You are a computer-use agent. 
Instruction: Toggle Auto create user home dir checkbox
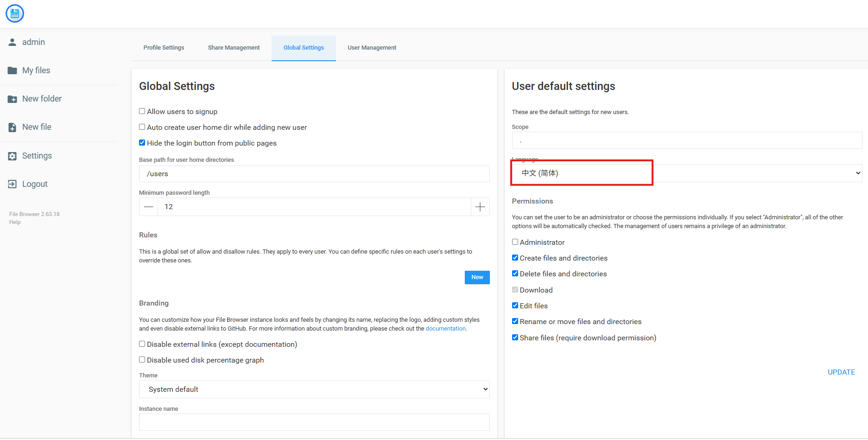click(142, 127)
